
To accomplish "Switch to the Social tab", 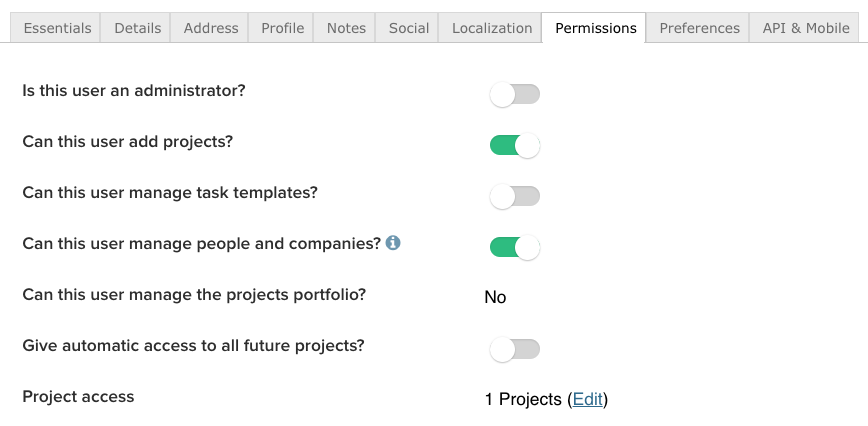I will click(x=409, y=28).
